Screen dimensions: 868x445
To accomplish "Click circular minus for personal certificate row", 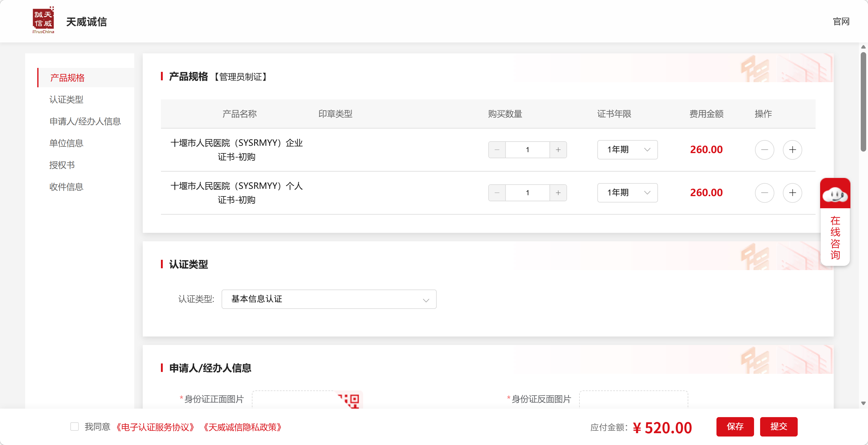I will (x=764, y=193).
